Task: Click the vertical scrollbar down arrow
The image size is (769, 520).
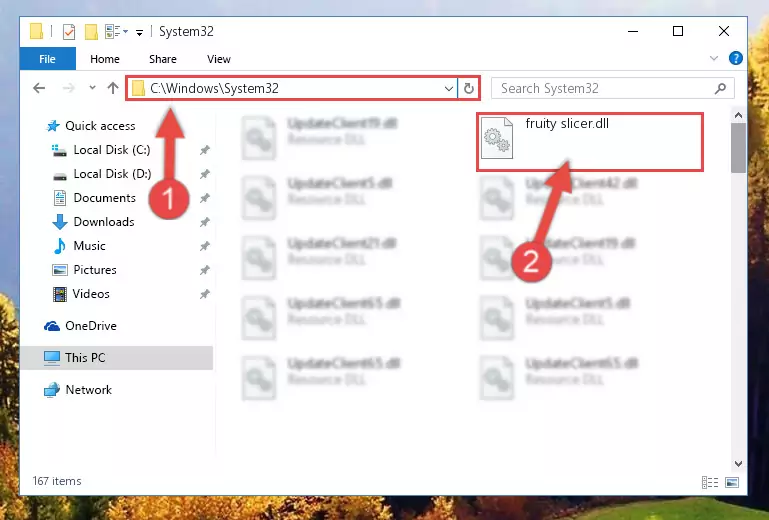Action: tap(738, 464)
